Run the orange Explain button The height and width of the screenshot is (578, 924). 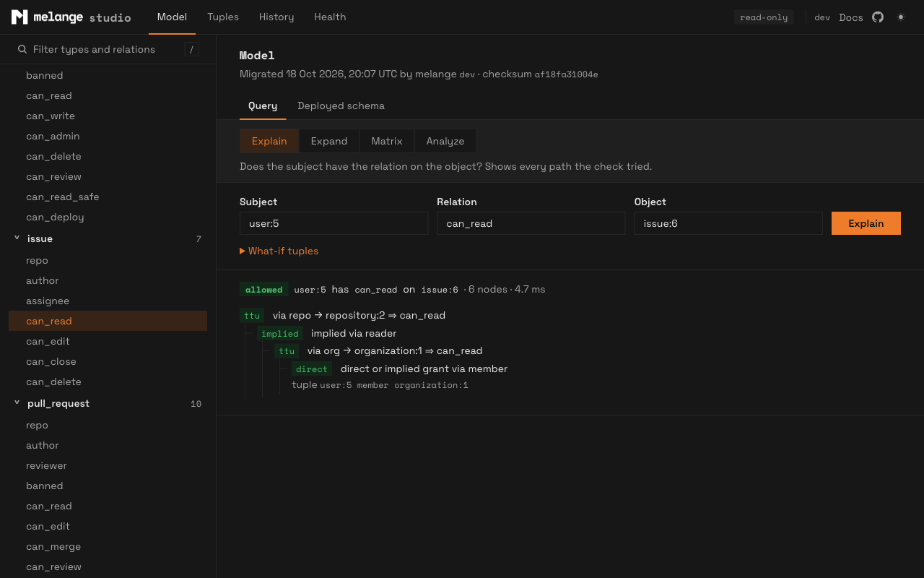(866, 223)
